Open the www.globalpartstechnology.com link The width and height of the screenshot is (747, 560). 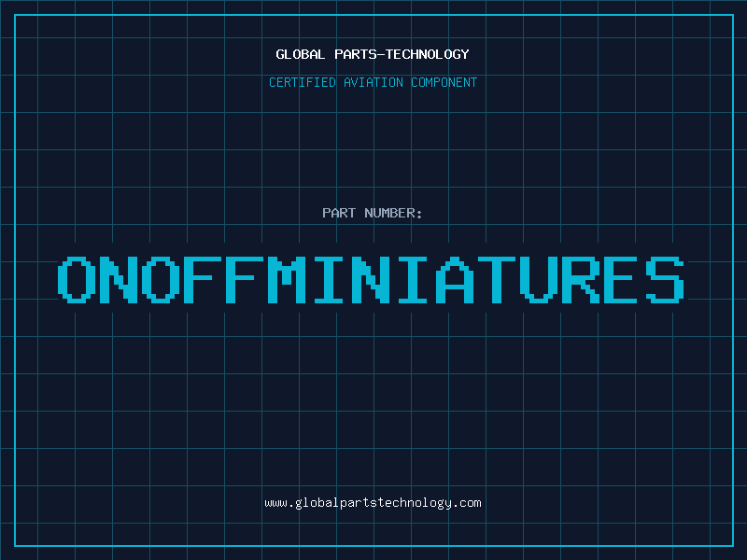[373, 503]
